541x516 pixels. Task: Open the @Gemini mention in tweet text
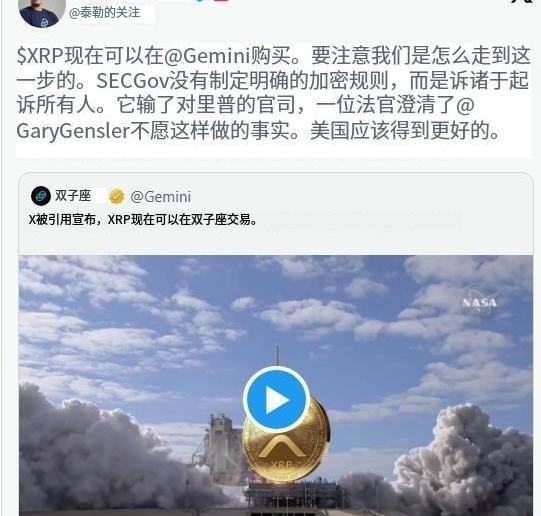(x=206, y=56)
